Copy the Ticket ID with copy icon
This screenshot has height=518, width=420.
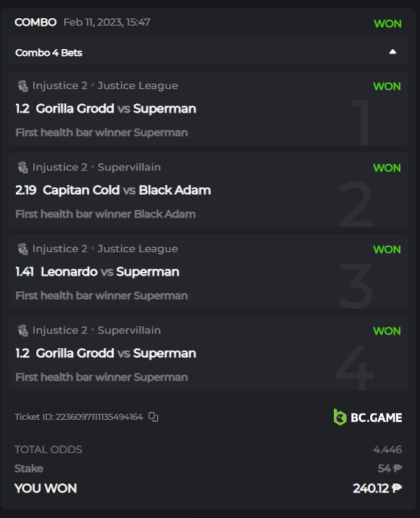coord(153,417)
